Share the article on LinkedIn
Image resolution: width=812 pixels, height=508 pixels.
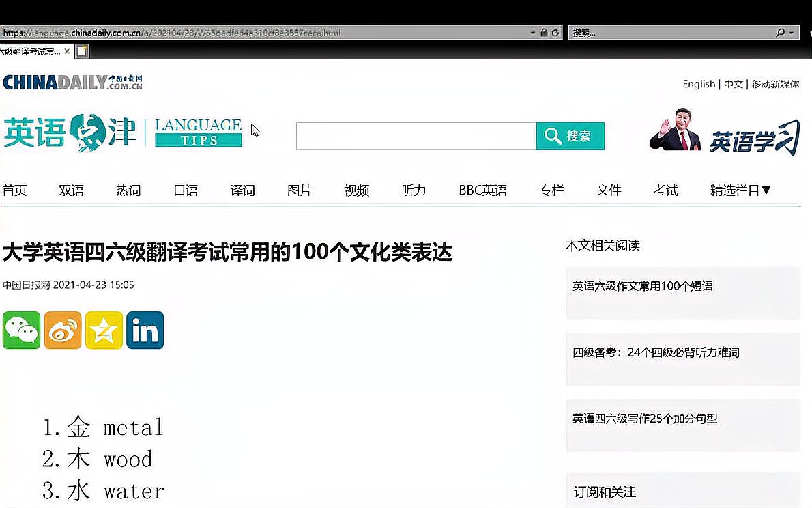click(145, 330)
